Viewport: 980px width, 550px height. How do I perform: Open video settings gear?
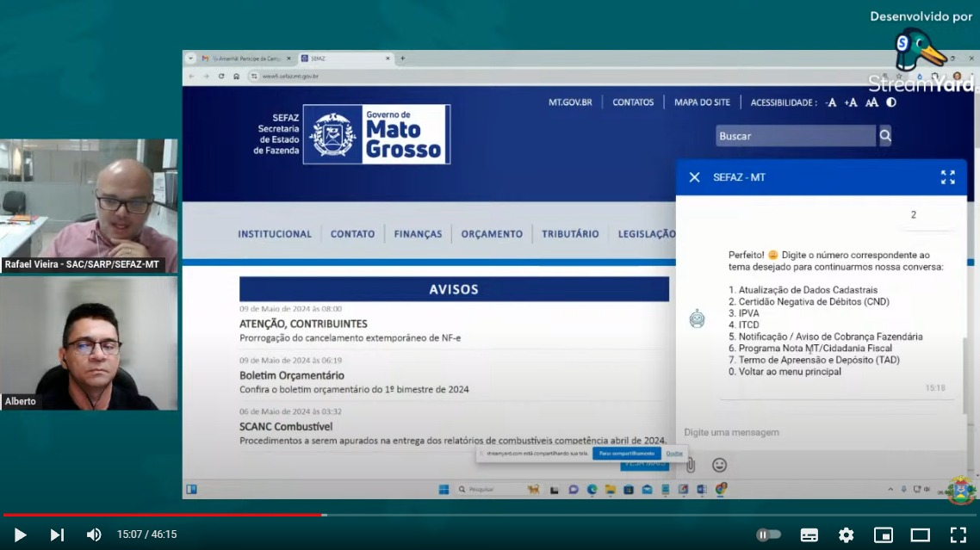(846, 535)
